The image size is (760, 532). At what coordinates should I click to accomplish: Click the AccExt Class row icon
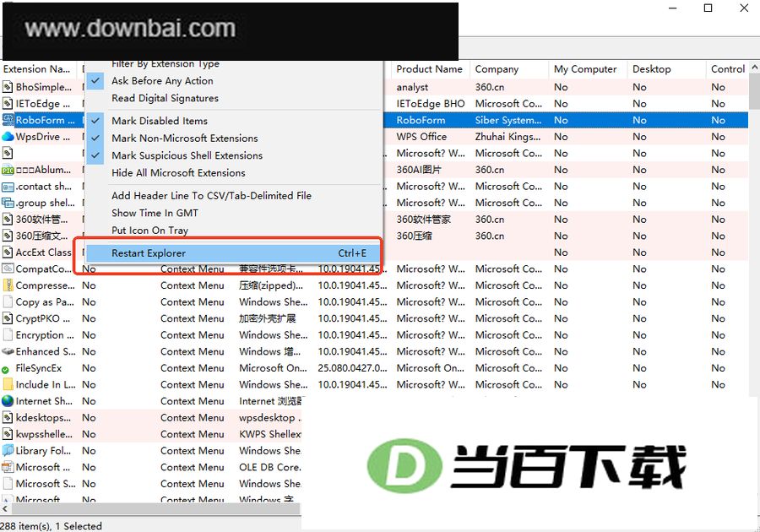8,252
